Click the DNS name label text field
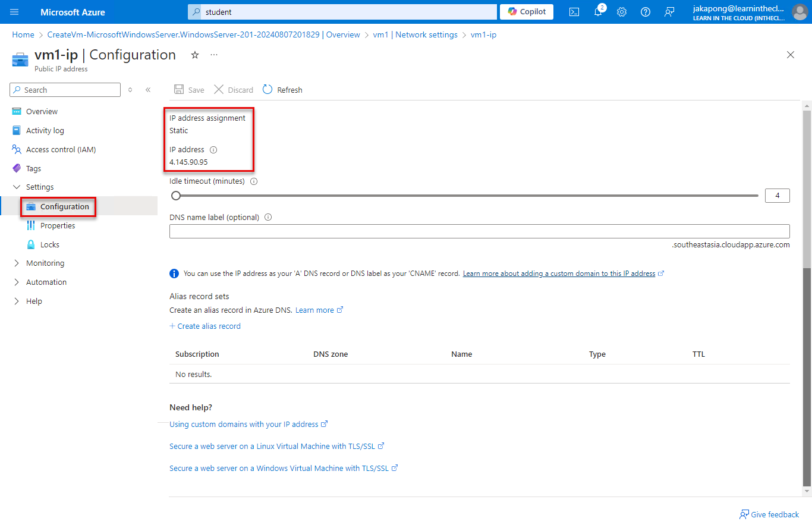 (x=479, y=231)
